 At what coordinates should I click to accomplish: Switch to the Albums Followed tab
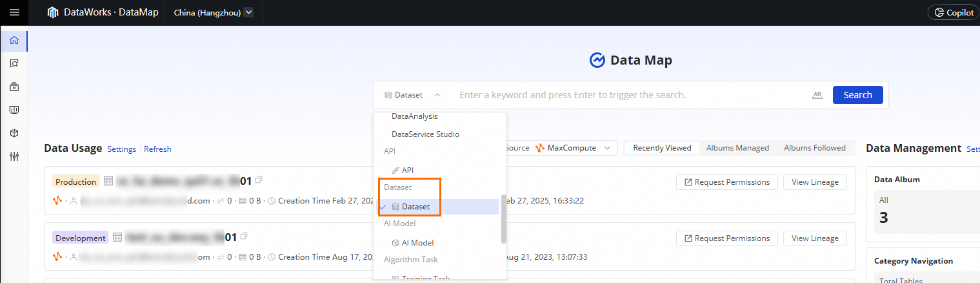[x=814, y=148]
